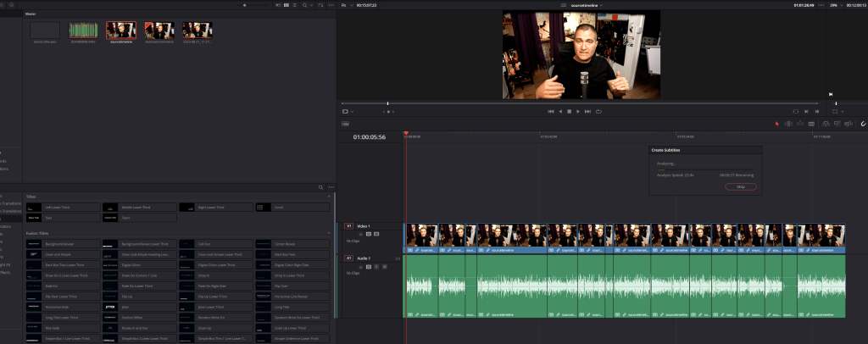The height and width of the screenshot is (344, 868).
Task: Select the Left Lower Third title
Action: pos(63,208)
